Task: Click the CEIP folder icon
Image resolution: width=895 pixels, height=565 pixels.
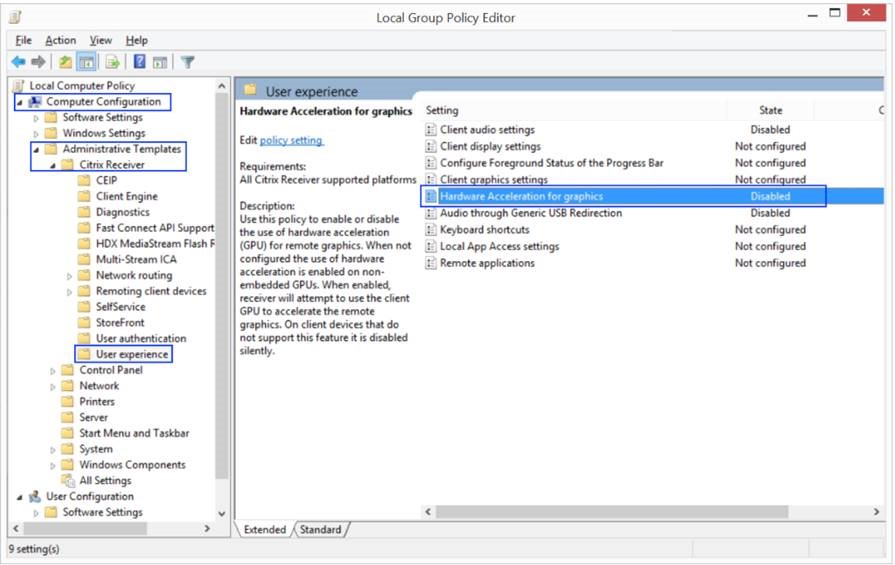Action: pos(84,180)
